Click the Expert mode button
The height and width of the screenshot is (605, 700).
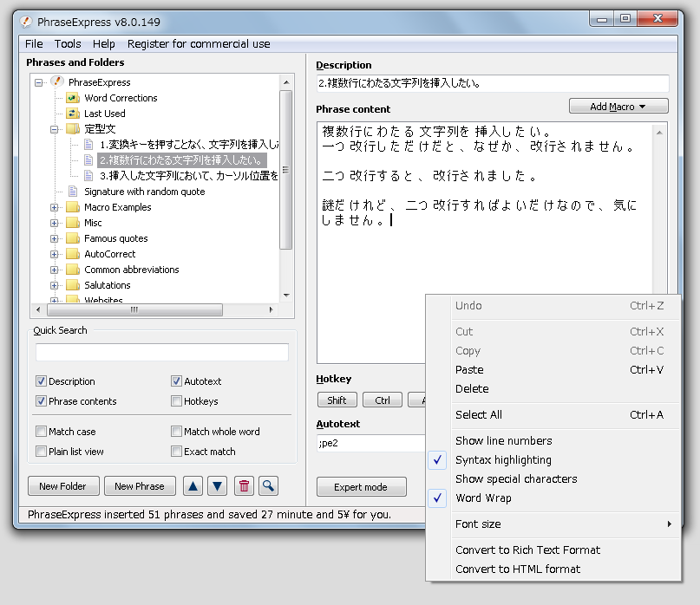[361, 487]
